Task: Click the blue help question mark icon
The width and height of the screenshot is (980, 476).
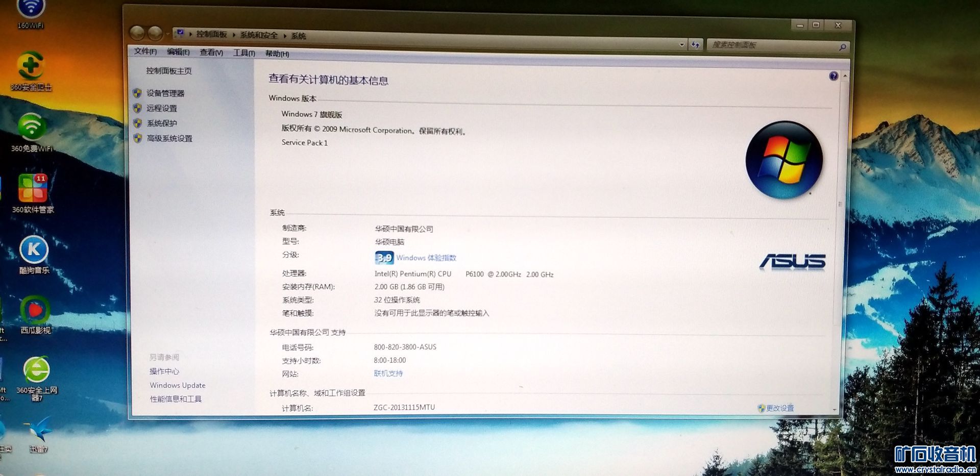Action: pyautogui.click(x=834, y=76)
